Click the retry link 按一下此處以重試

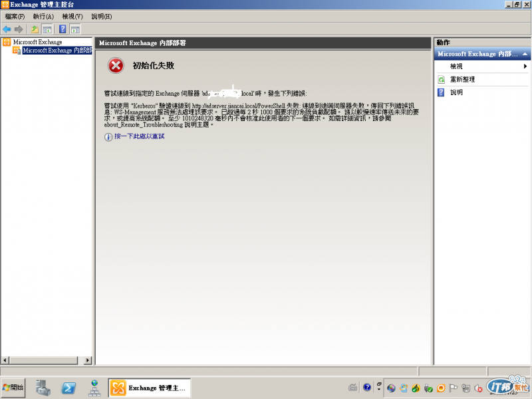pos(140,136)
